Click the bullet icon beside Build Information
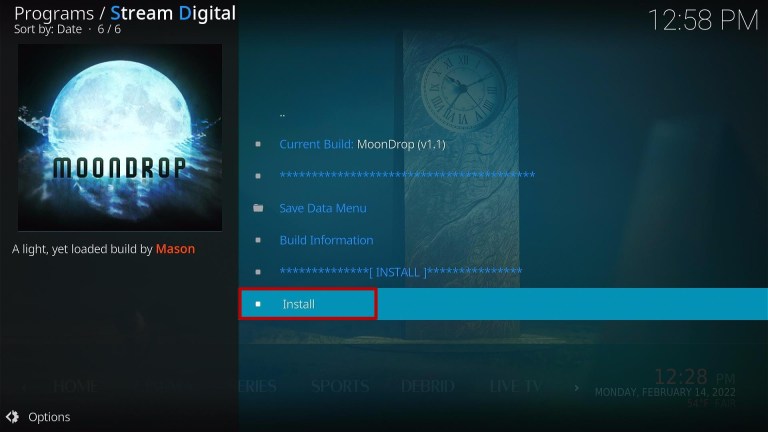The height and width of the screenshot is (432, 768). pyautogui.click(x=258, y=240)
